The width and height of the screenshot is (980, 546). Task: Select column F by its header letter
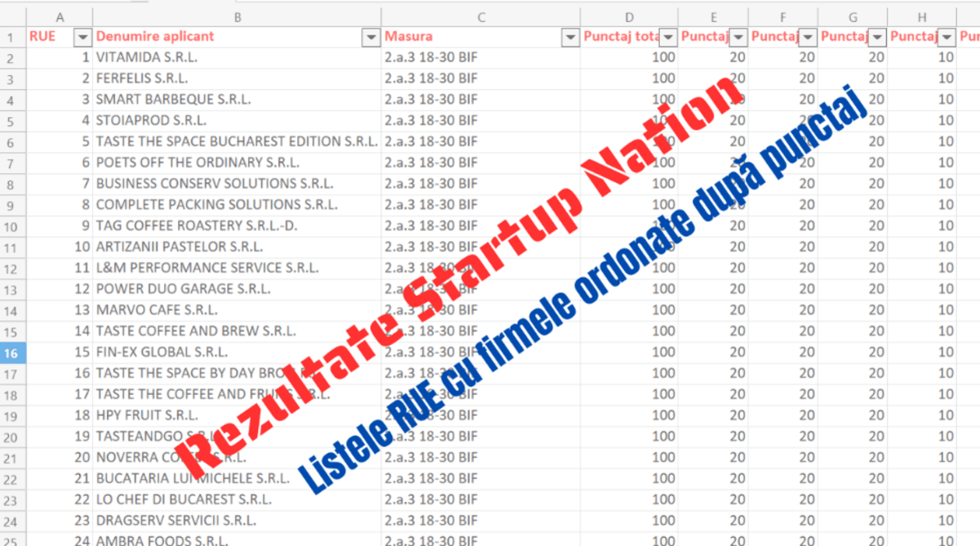(783, 17)
